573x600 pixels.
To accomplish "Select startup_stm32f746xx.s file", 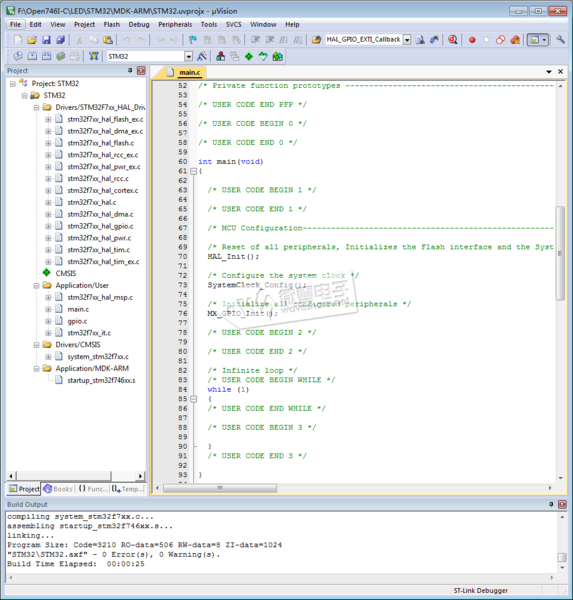I will [x=101, y=380].
